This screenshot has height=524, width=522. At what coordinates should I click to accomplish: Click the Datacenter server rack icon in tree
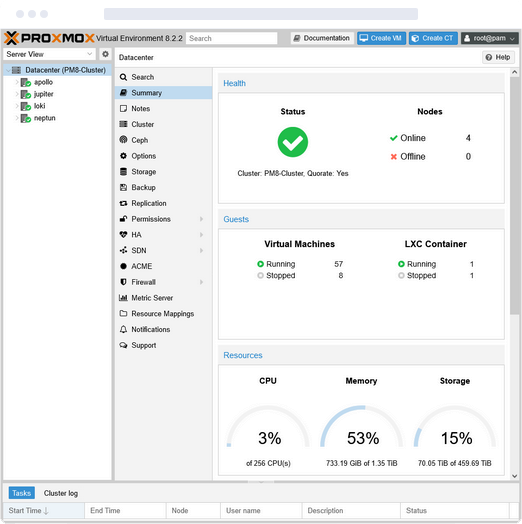pyautogui.click(x=16, y=70)
